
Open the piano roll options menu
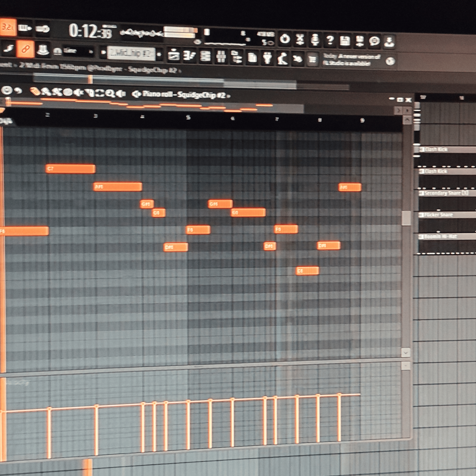[7, 90]
